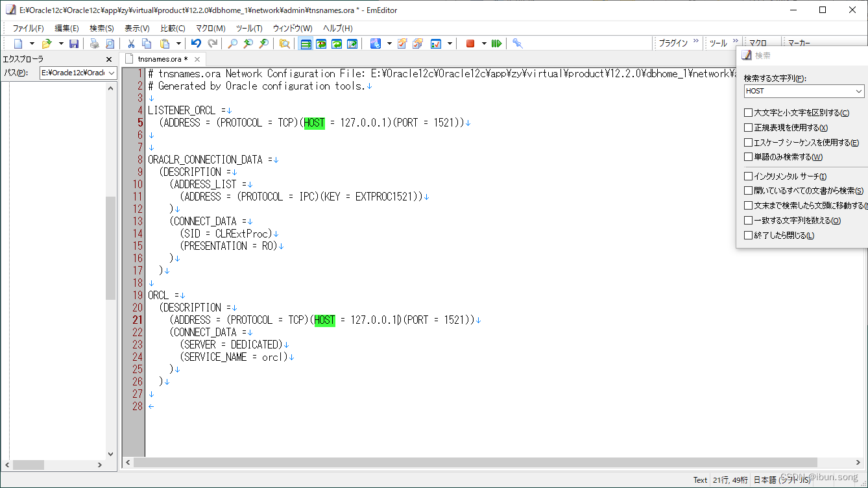The width and height of the screenshot is (868, 488).
Task: Toggle the No Wrap toolbar icon
Action: coord(306,43)
